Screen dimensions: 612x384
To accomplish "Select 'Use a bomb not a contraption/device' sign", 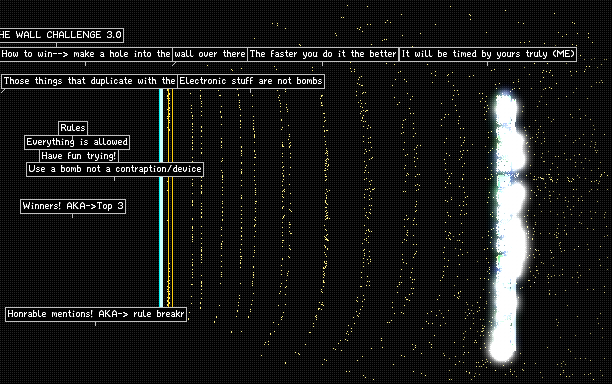I will pos(115,169).
